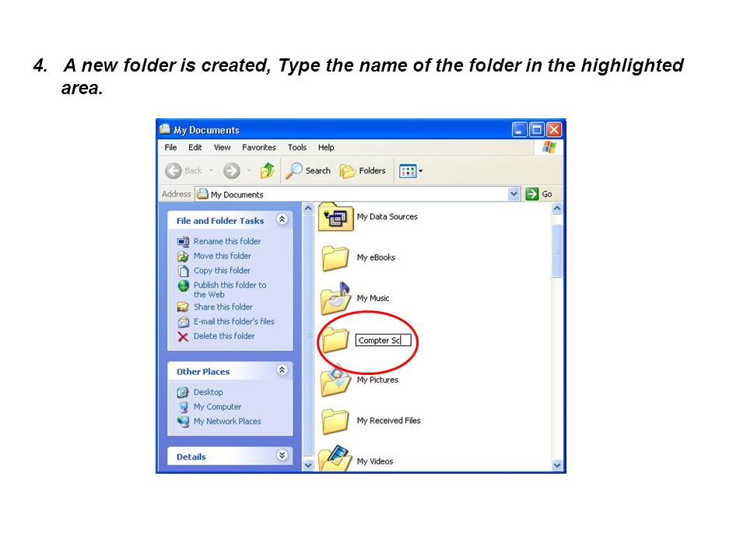Open the My Computer link
The height and width of the screenshot is (560, 747).
tap(217, 407)
